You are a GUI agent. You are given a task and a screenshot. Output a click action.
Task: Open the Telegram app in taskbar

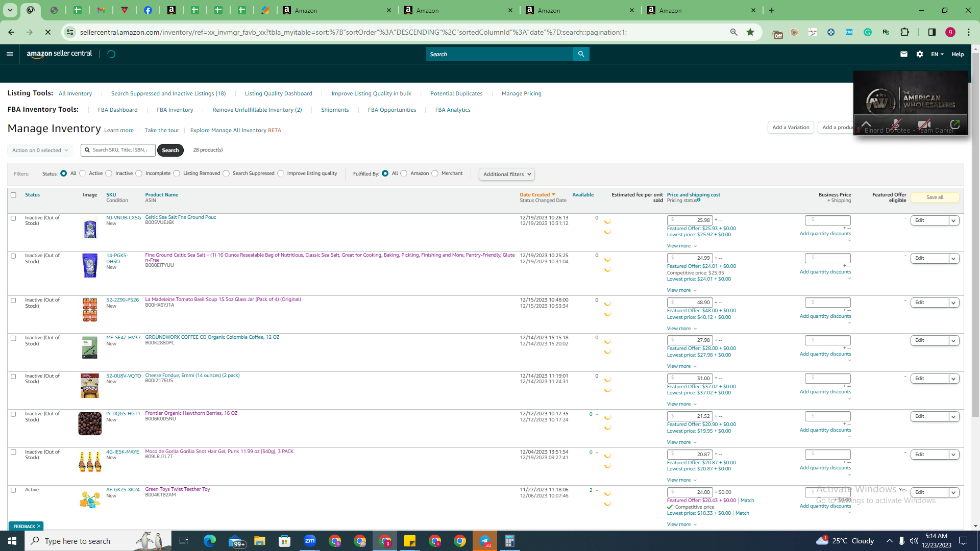point(485,541)
